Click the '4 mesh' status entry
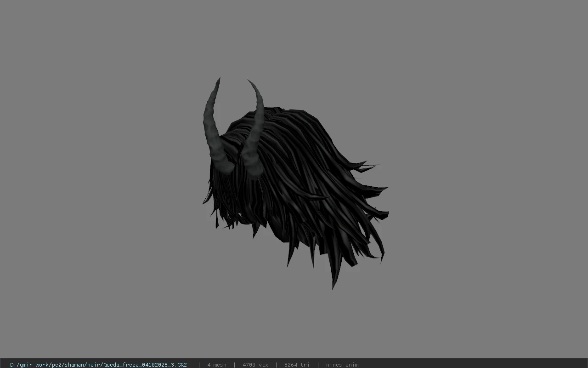 click(217, 365)
